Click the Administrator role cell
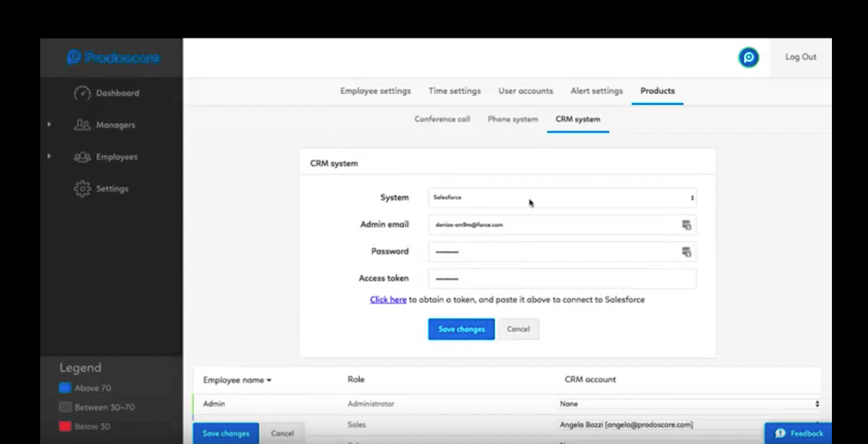The image size is (868, 444). click(x=371, y=404)
